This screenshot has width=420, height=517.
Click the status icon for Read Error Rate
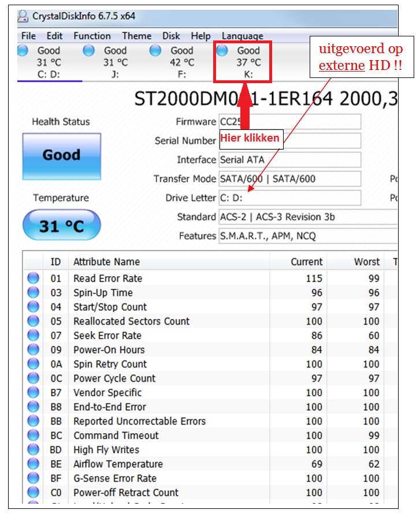33,278
